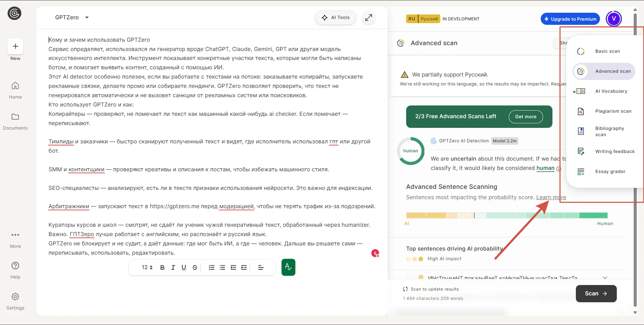Click Get more scans button
This screenshot has width=644, height=325.
pyautogui.click(x=526, y=117)
